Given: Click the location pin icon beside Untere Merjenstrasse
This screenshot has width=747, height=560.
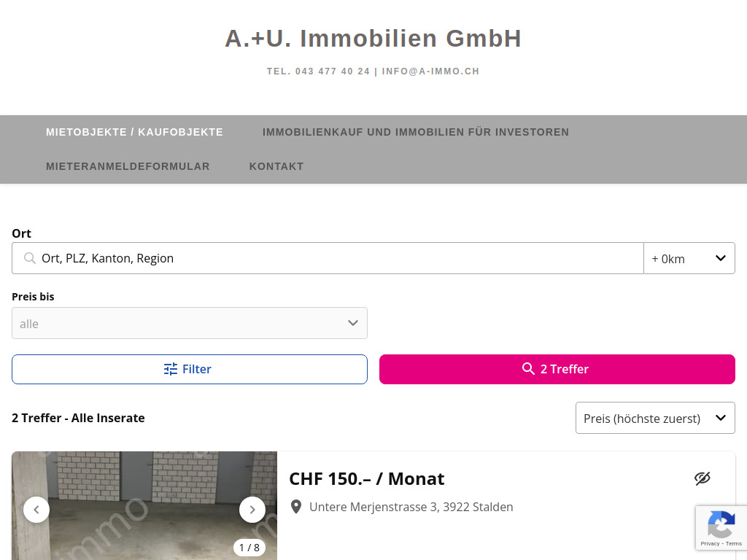Looking at the screenshot, I should [x=296, y=506].
